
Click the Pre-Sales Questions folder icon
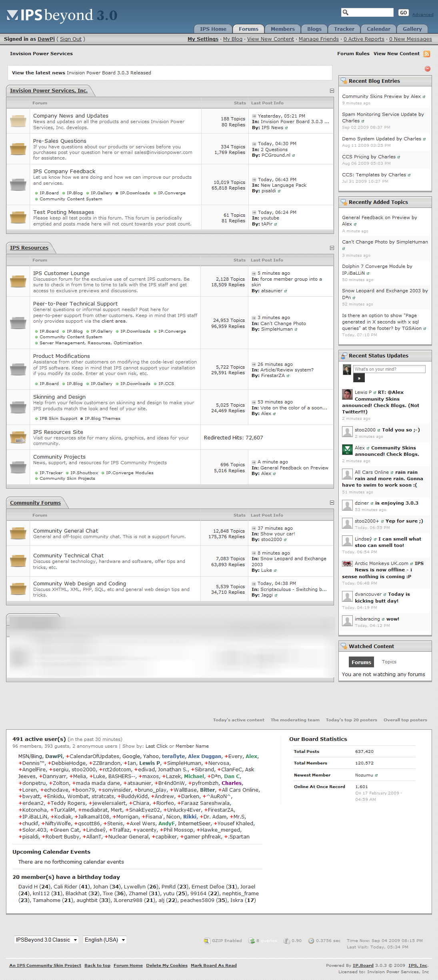[18, 149]
